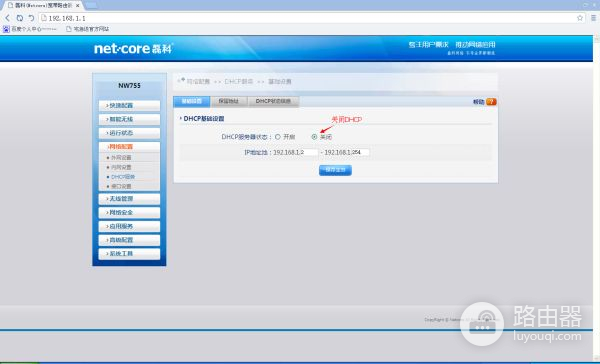Select the DHCP 关闭 radio button

click(314, 137)
